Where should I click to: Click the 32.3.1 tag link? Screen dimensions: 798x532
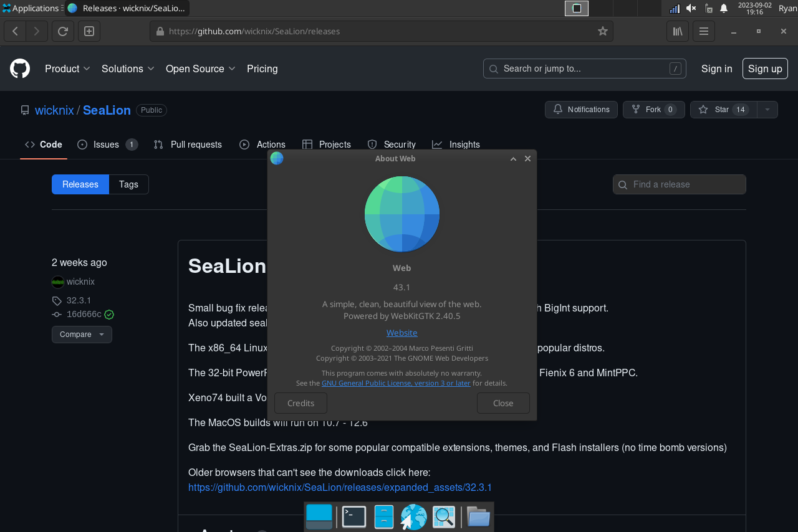(79, 300)
